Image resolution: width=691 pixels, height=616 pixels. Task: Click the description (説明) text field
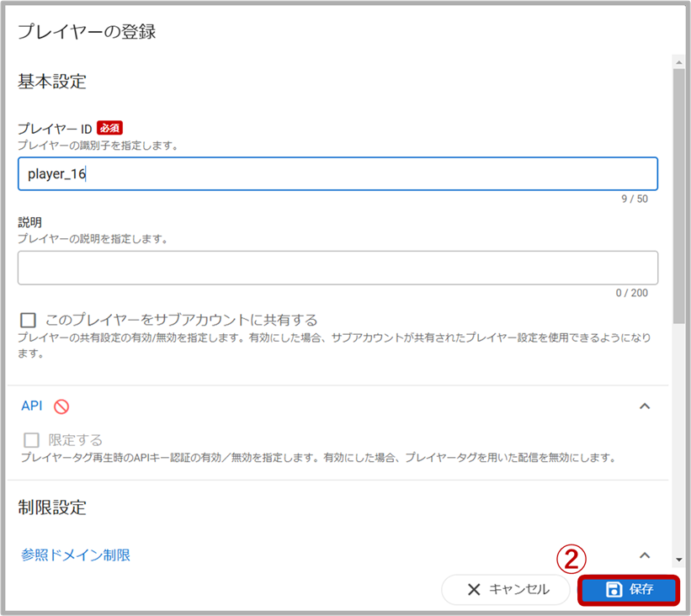338,268
